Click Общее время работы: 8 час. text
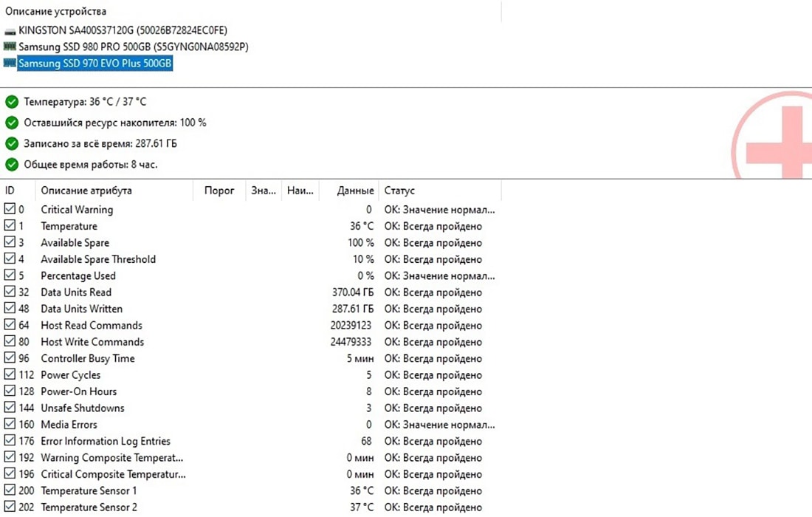This screenshot has height=517, width=812. (x=91, y=165)
